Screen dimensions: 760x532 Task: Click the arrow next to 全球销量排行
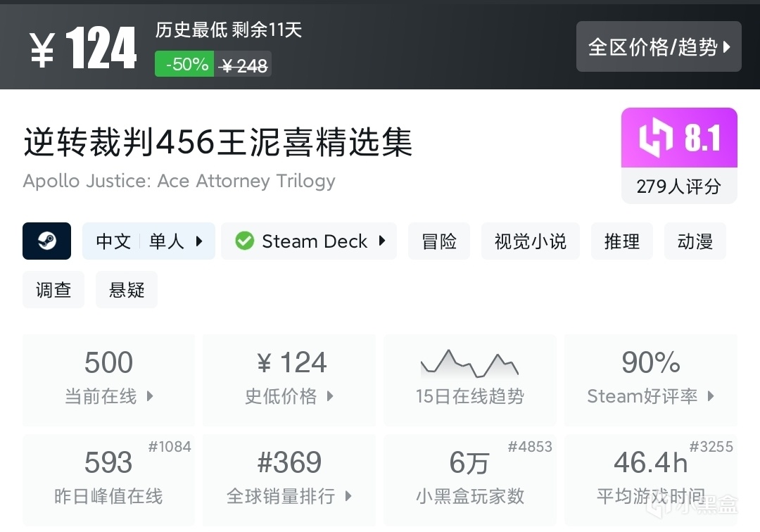click(x=348, y=496)
